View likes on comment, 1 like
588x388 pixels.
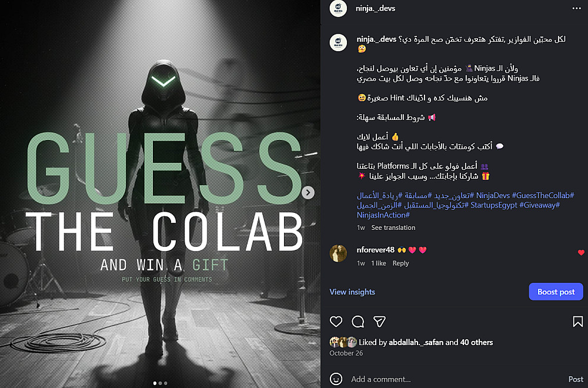pos(378,263)
